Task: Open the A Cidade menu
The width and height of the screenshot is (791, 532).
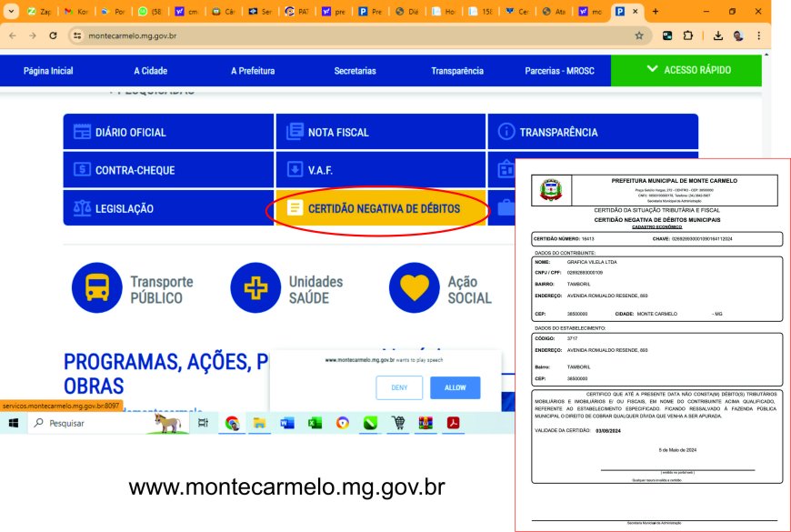Action: point(150,71)
